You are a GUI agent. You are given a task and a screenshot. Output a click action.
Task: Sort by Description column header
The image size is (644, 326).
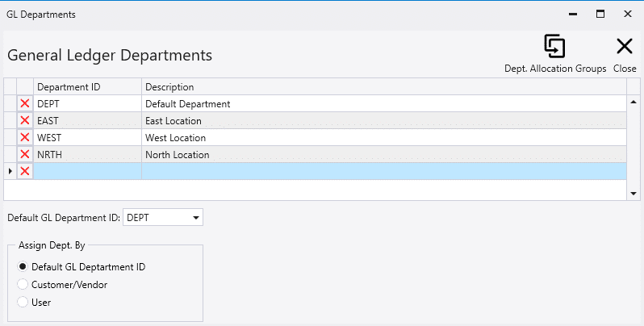coord(384,86)
